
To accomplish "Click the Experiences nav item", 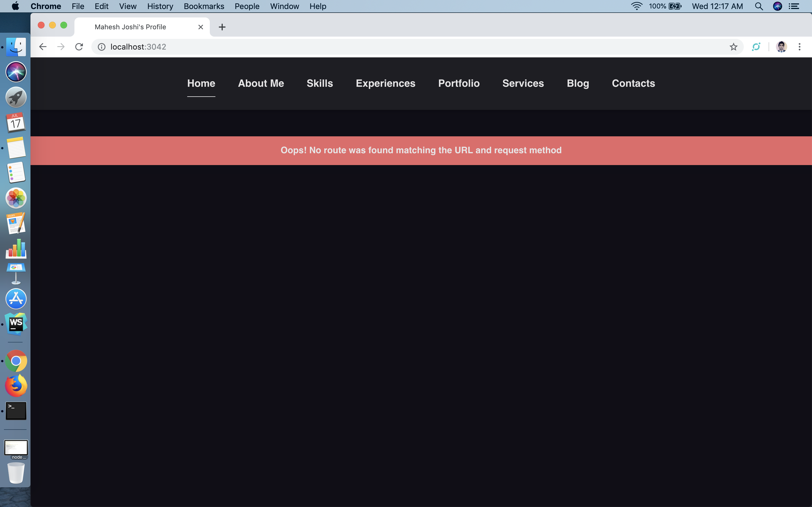I will pyautogui.click(x=385, y=83).
